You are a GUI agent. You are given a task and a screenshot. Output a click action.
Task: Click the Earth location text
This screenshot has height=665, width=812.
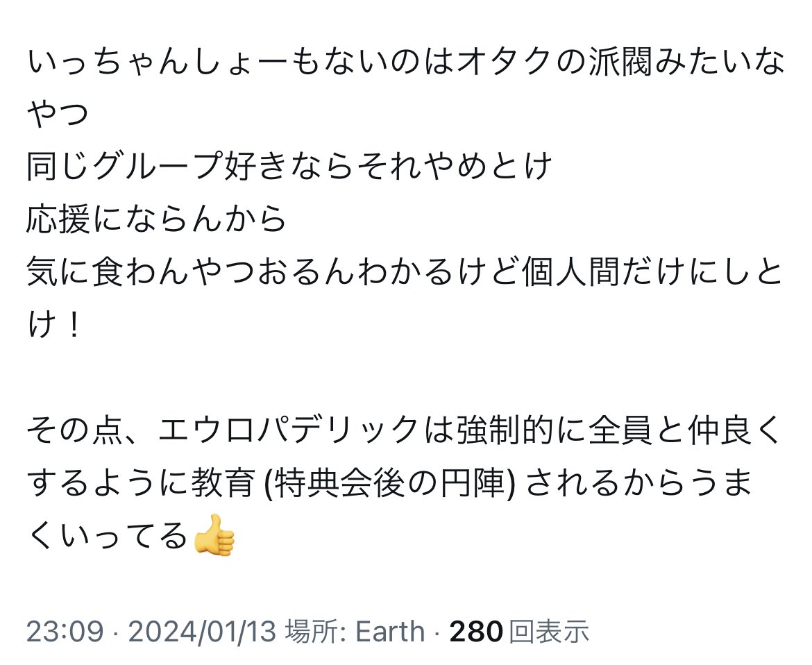(390, 632)
